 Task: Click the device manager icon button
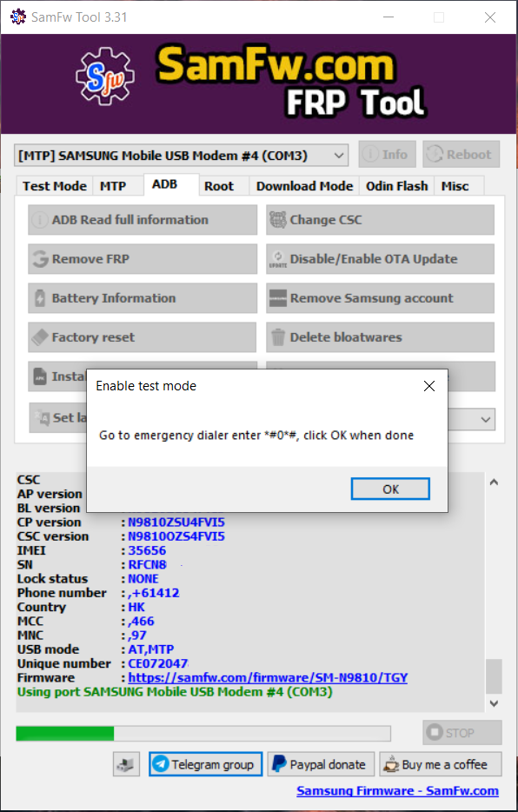(126, 764)
